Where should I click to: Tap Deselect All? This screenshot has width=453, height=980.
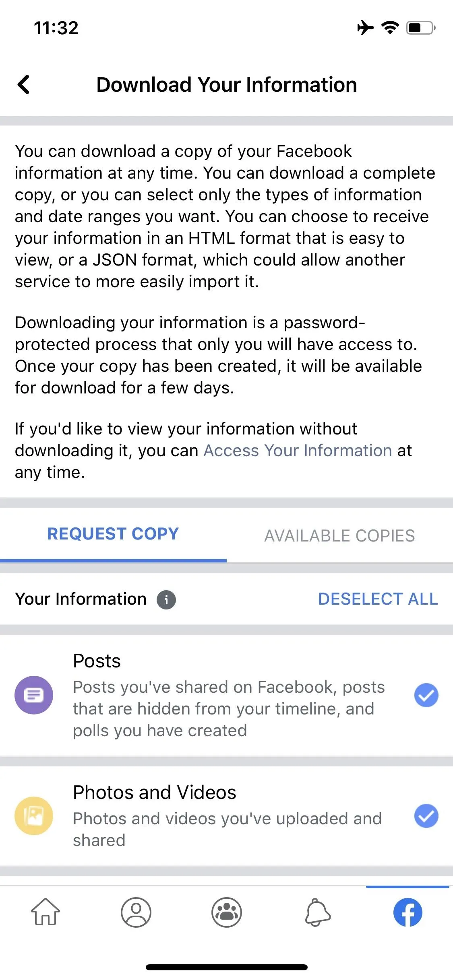coord(378,599)
